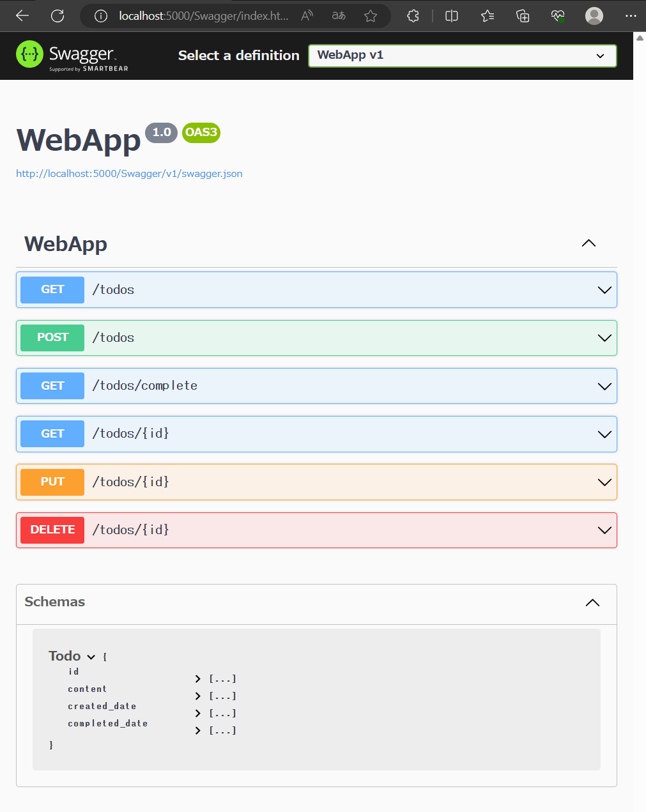Image resolution: width=646 pixels, height=812 pixels.
Task: Open the WebApp v1 definition dropdown
Action: tap(462, 56)
